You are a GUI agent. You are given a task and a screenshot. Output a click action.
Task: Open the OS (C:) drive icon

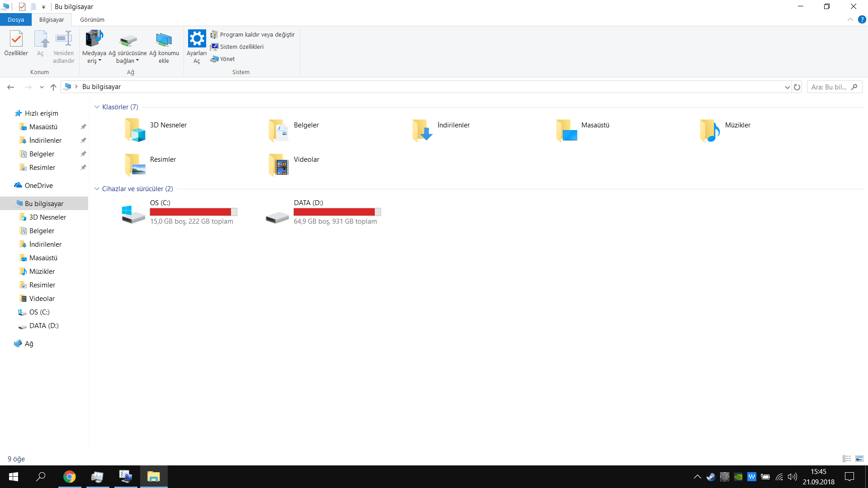(x=133, y=213)
